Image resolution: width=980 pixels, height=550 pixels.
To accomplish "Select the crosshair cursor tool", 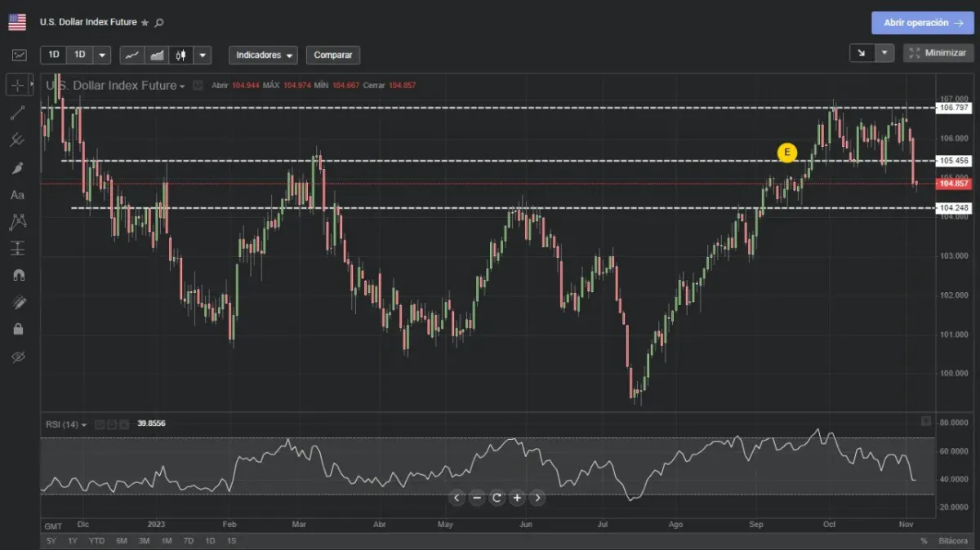I will [18, 85].
